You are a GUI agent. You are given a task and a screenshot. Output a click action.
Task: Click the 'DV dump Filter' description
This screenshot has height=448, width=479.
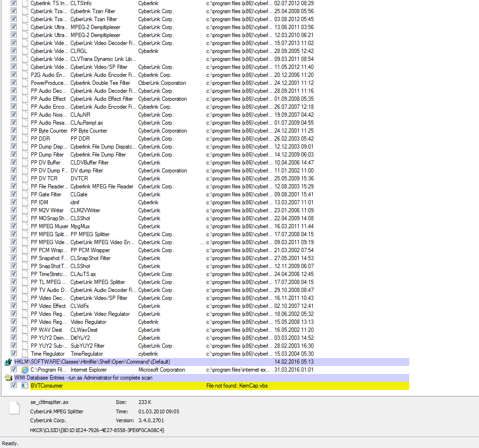pyautogui.click(x=87, y=171)
